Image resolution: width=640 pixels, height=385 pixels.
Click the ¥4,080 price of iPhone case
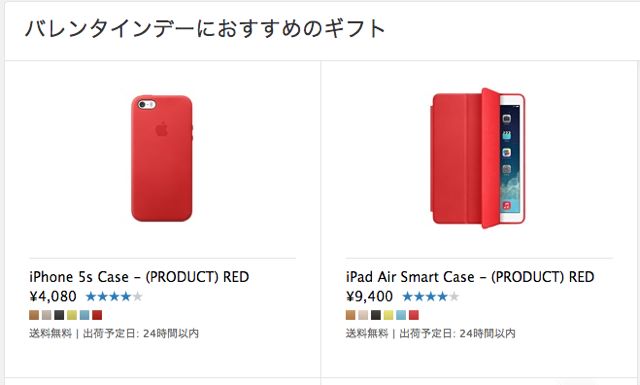[53, 296]
